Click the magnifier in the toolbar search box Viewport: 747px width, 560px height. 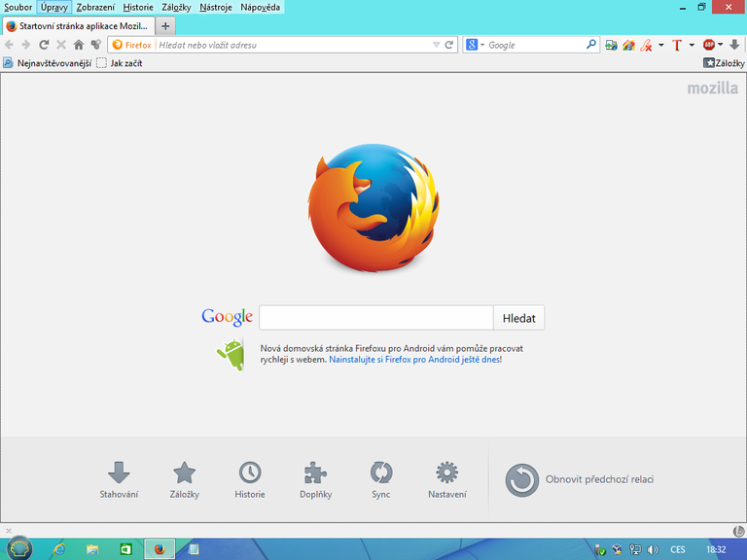coord(590,45)
